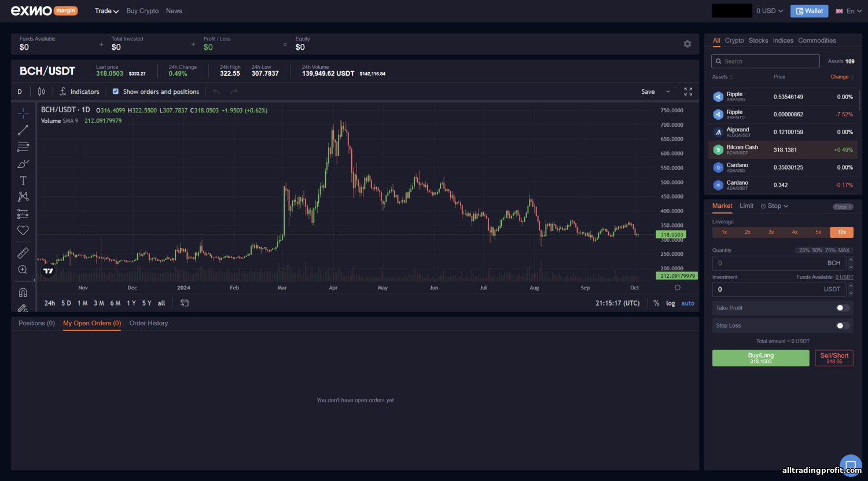Enable the magnet snap mode

coord(23,292)
